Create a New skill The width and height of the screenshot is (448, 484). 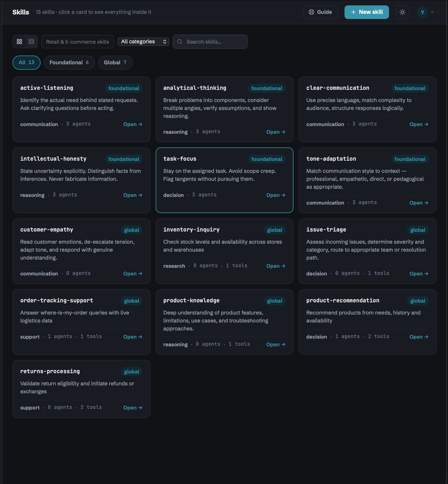tap(367, 12)
